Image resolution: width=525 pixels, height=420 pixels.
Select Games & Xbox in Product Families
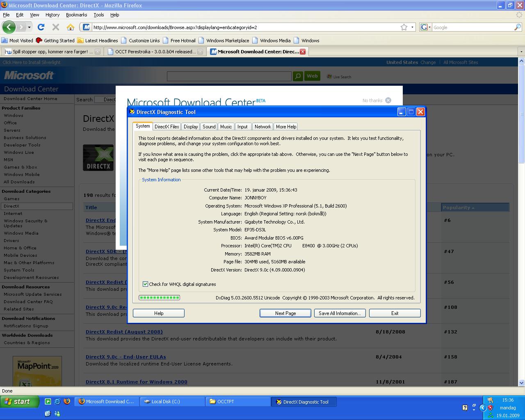click(x=21, y=167)
